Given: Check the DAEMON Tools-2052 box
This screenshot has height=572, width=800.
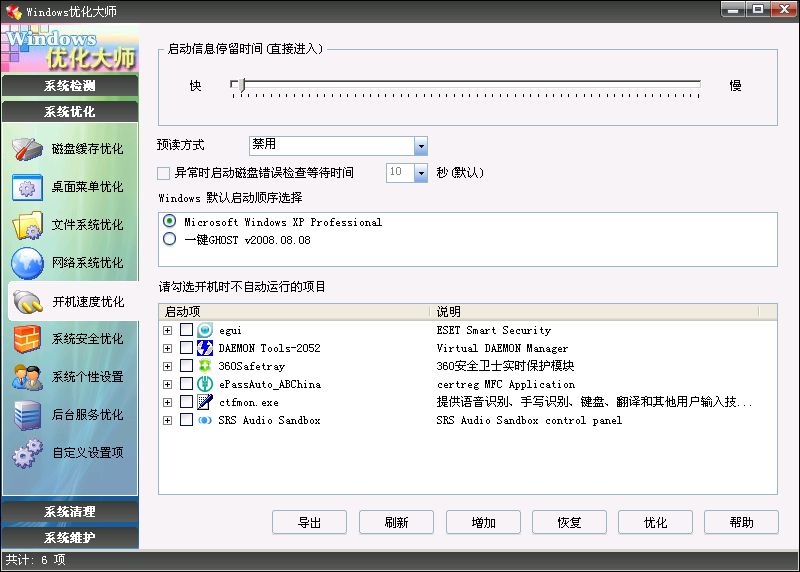Looking at the screenshot, I should pos(186,348).
